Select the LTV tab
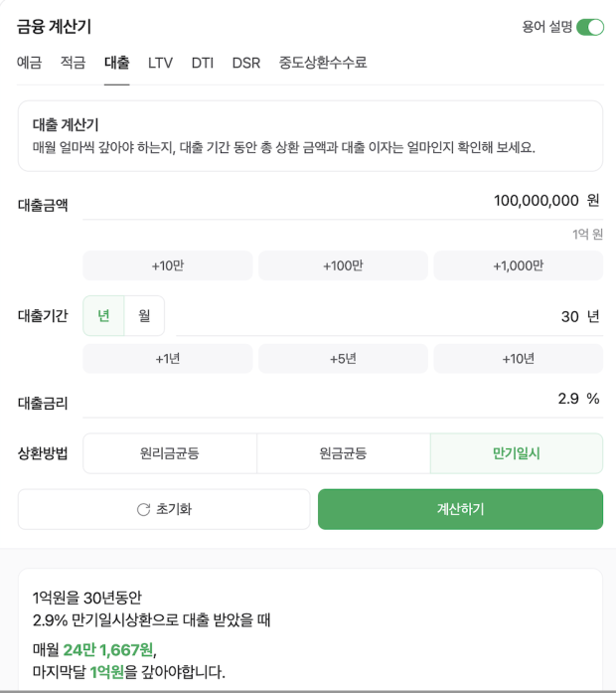Viewport: 616px width, 693px height. [160, 63]
